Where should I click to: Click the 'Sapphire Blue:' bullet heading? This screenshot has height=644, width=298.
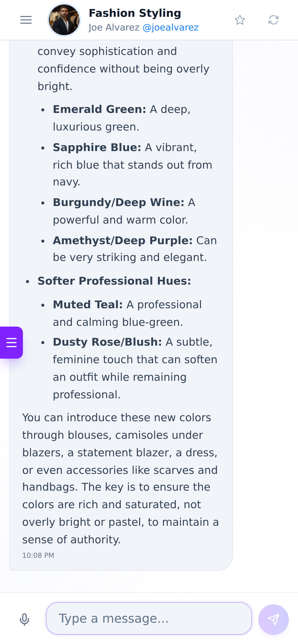pos(97,148)
